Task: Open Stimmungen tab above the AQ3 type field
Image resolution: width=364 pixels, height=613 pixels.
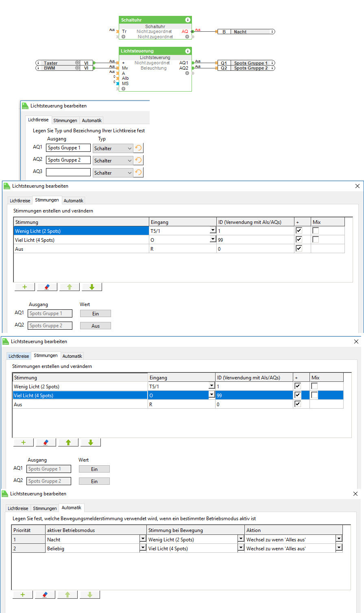Action: click(x=65, y=120)
